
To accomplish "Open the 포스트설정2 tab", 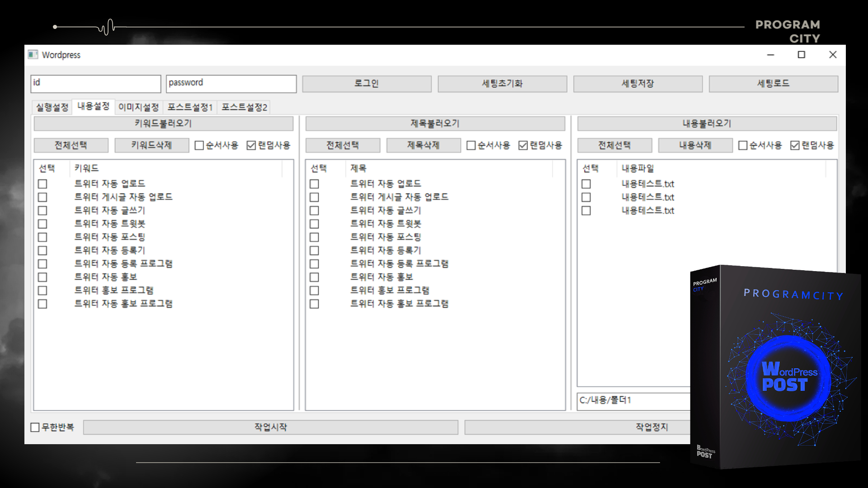I will pos(244,107).
